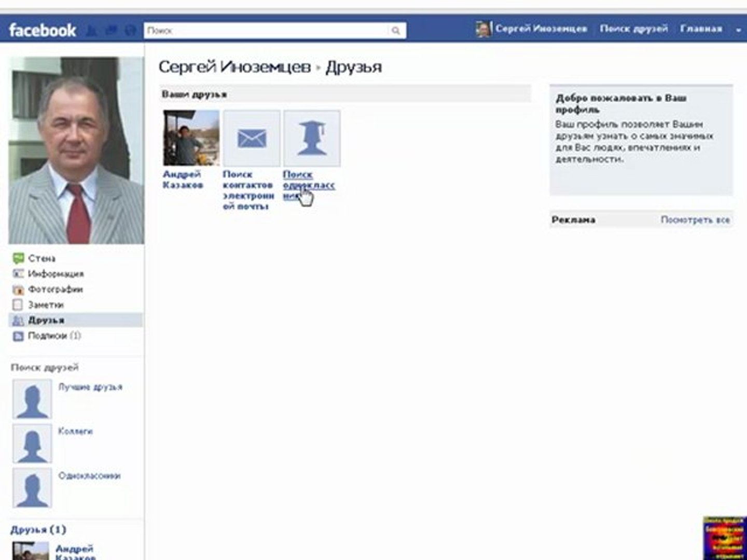Click the Информация icon in sidebar
Screen dimensions: 747x560
18,274
